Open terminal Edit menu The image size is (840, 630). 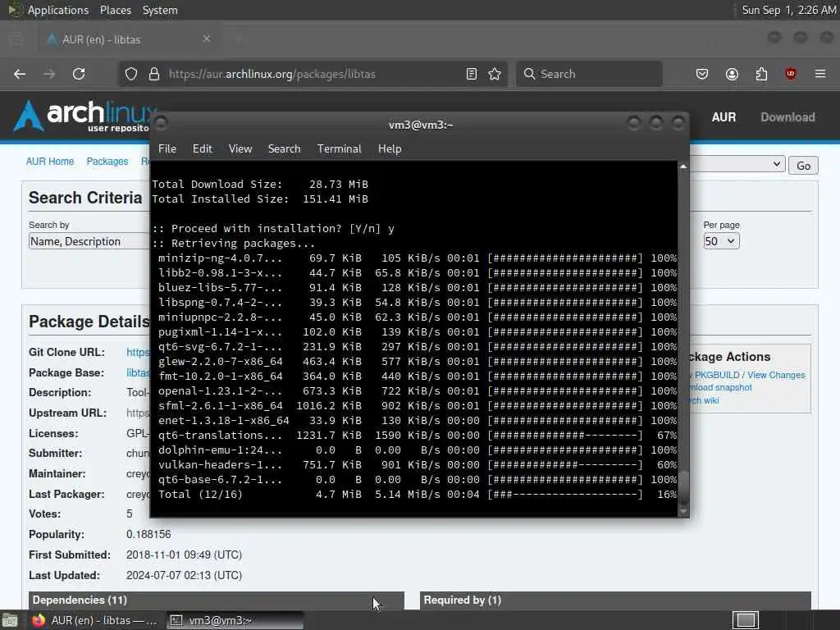click(x=202, y=149)
